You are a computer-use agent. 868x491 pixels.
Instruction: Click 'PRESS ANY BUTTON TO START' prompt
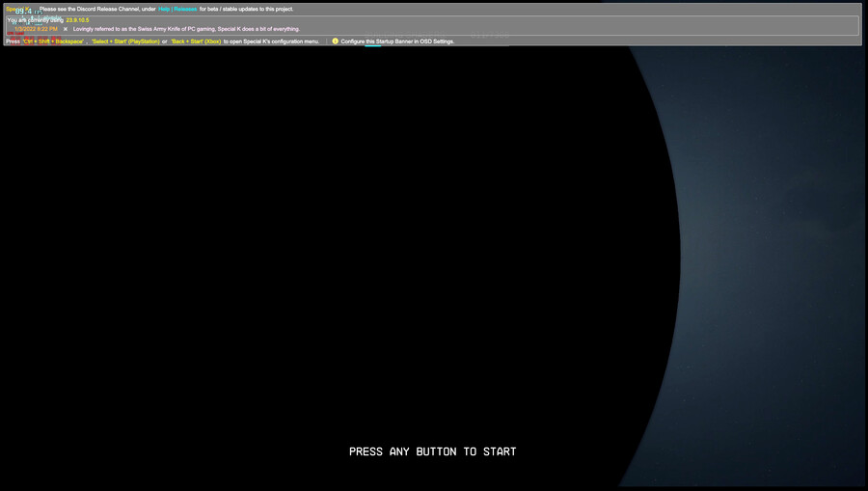(x=432, y=451)
